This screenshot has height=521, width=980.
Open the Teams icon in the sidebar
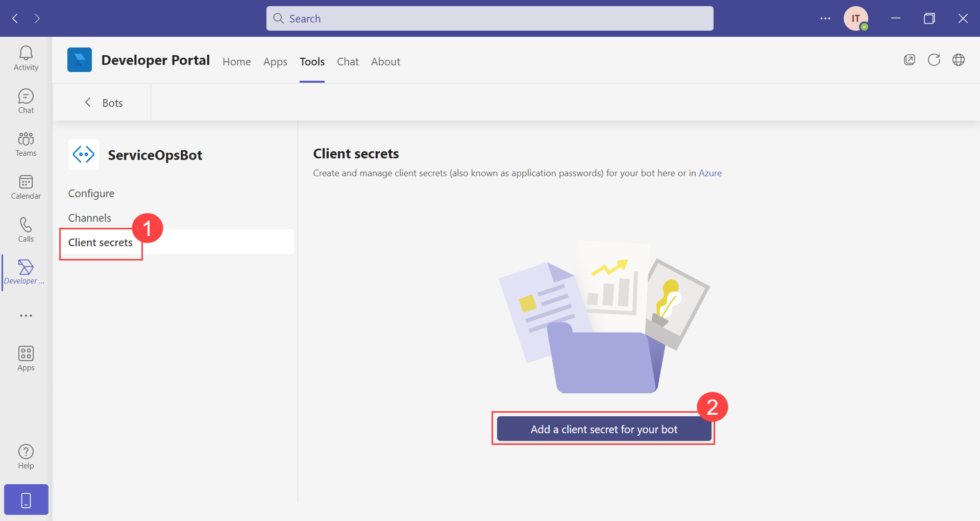click(x=26, y=144)
